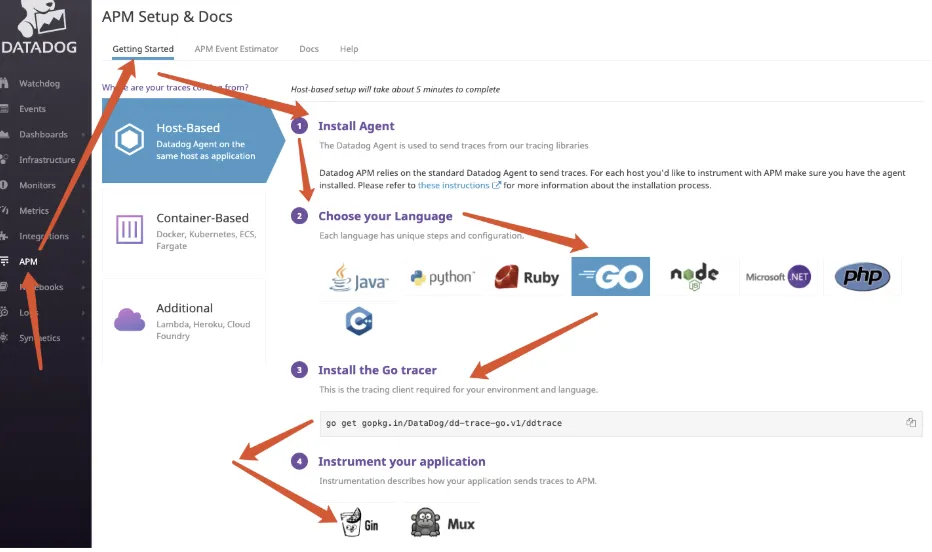This screenshot has height=552, width=932.
Task: Click the Integrations puzzle icon
Action: click(x=4, y=236)
